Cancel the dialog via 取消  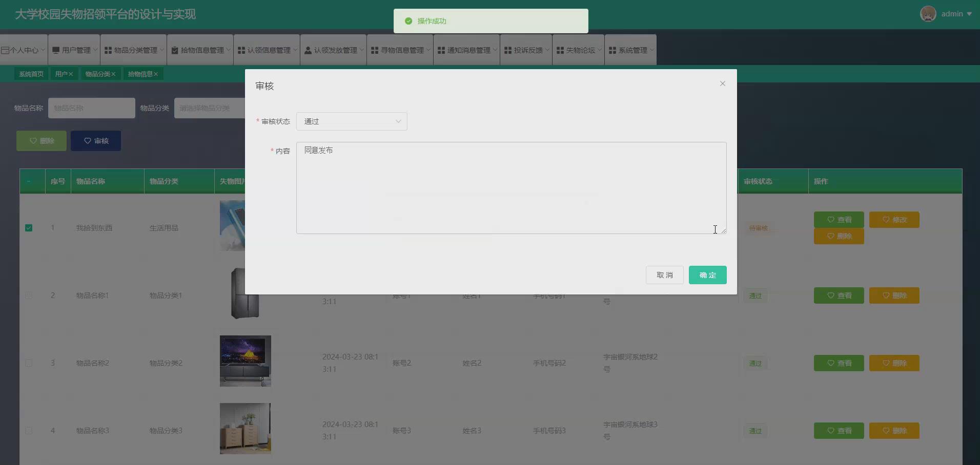pos(664,275)
